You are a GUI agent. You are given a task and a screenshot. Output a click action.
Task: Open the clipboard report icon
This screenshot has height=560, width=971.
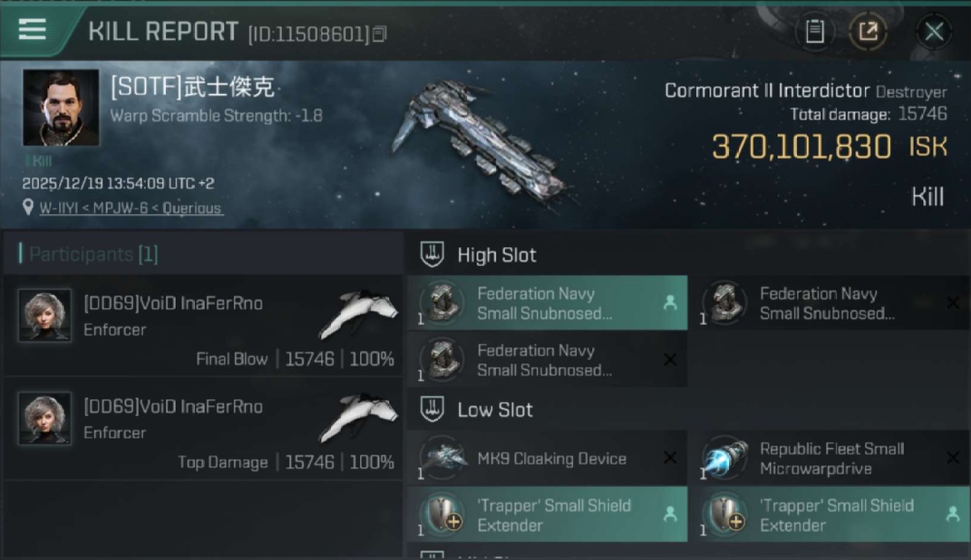coord(815,31)
